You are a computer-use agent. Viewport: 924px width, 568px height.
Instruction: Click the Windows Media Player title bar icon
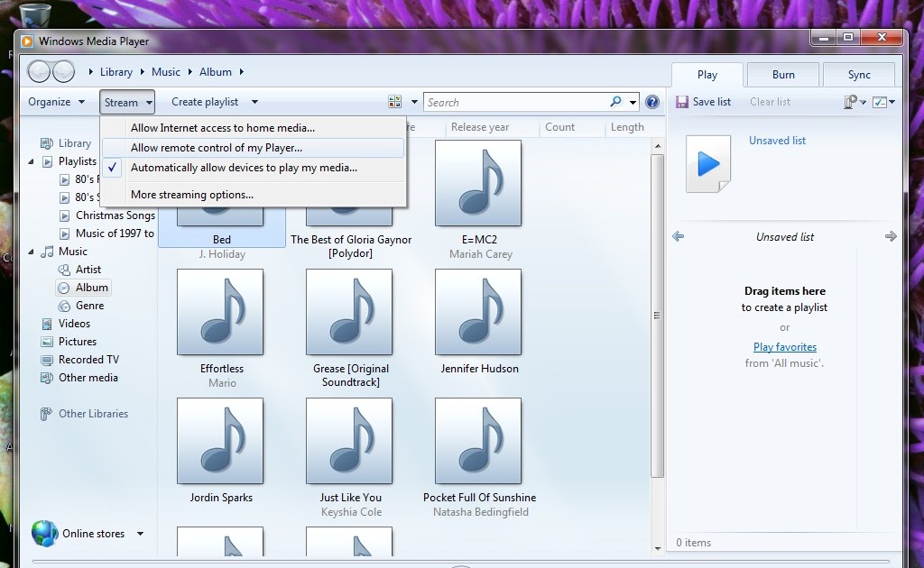[x=27, y=41]
